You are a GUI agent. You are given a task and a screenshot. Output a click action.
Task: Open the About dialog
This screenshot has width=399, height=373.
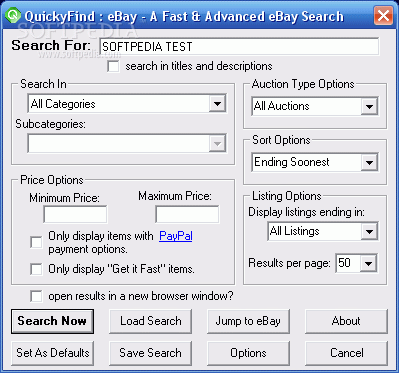346,321
